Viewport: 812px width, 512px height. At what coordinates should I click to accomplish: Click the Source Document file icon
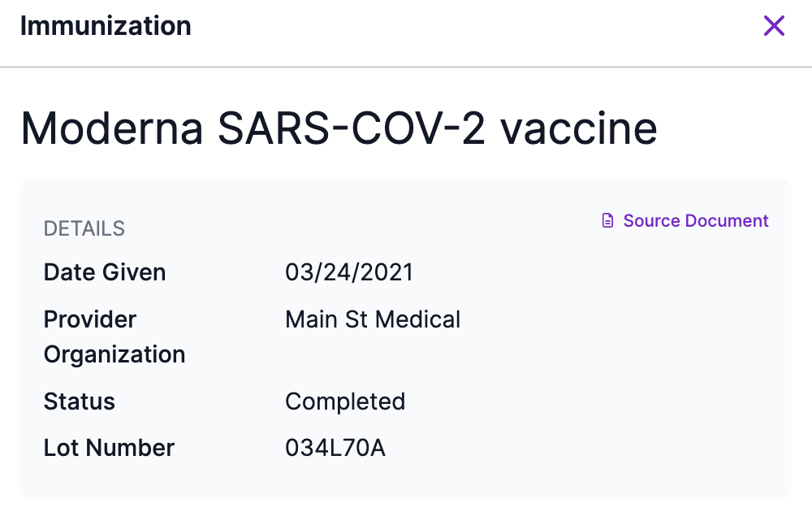point(607,221)
